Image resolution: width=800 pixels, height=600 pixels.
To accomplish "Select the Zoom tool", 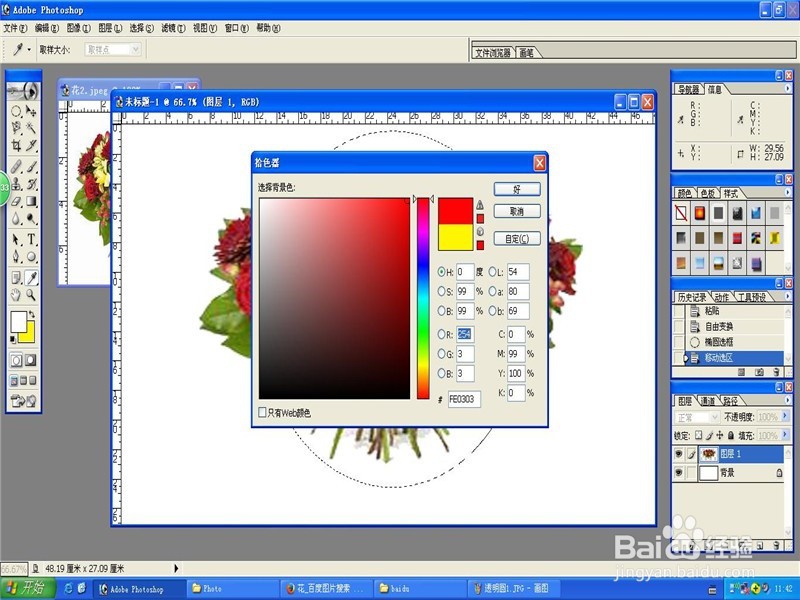I will click(31, 294).
